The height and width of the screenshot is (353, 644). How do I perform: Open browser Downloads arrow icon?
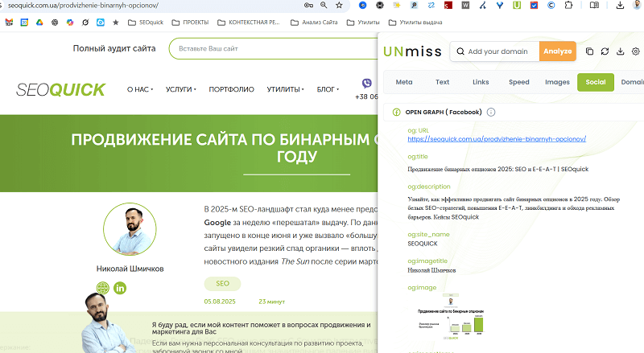(620, 6)
